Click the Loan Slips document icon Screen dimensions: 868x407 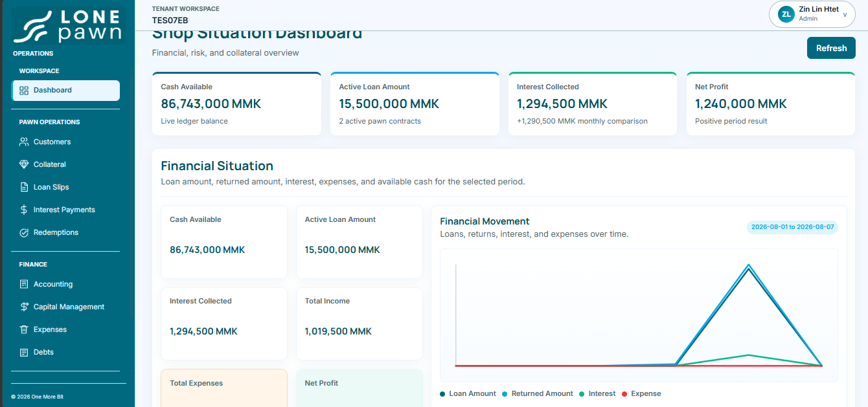tap(24, 187)
